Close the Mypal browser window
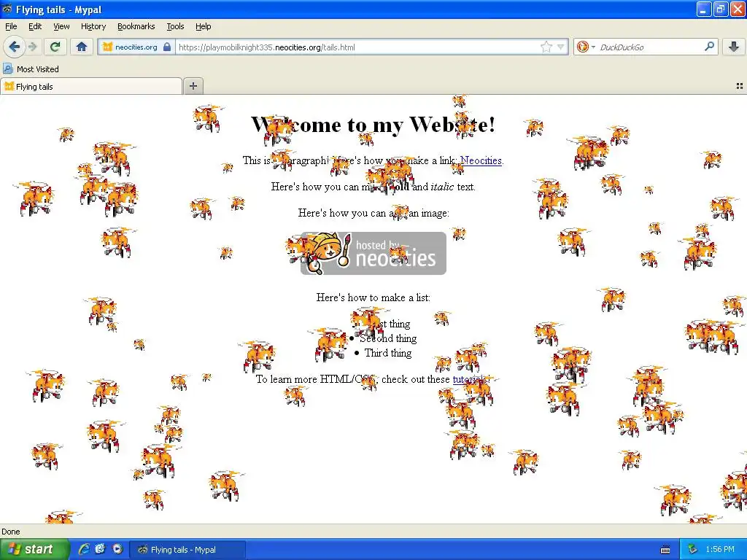Image resolution: width=747 pixels, height=560 pixels. click(x=737, y=9)
